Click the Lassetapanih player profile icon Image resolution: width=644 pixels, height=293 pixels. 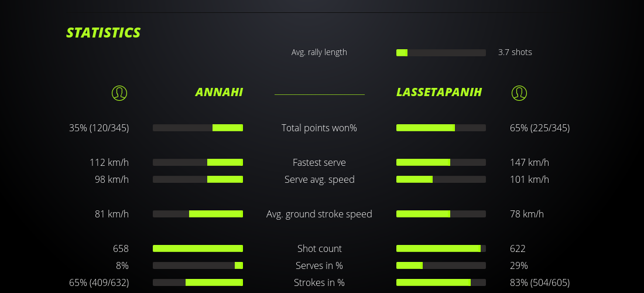[519, 93]
